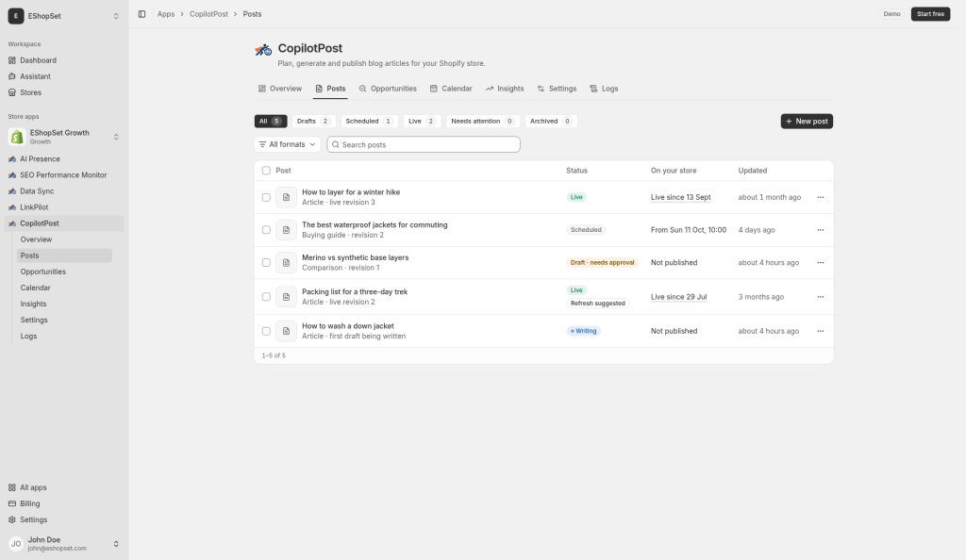966x560 pixels.
Task: Open AI Presence app
Action: click(x=64, y=158)
